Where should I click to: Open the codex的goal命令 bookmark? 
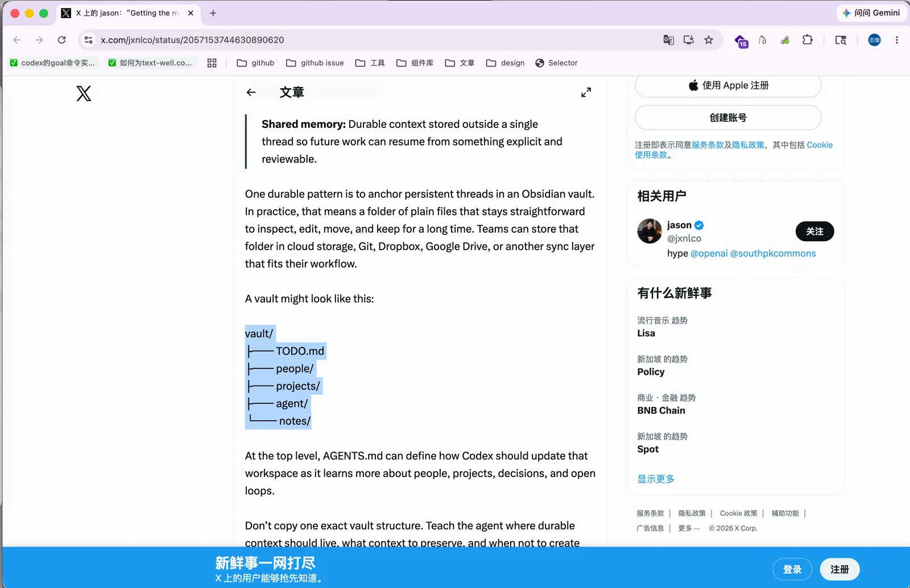[x=52, y=63]
